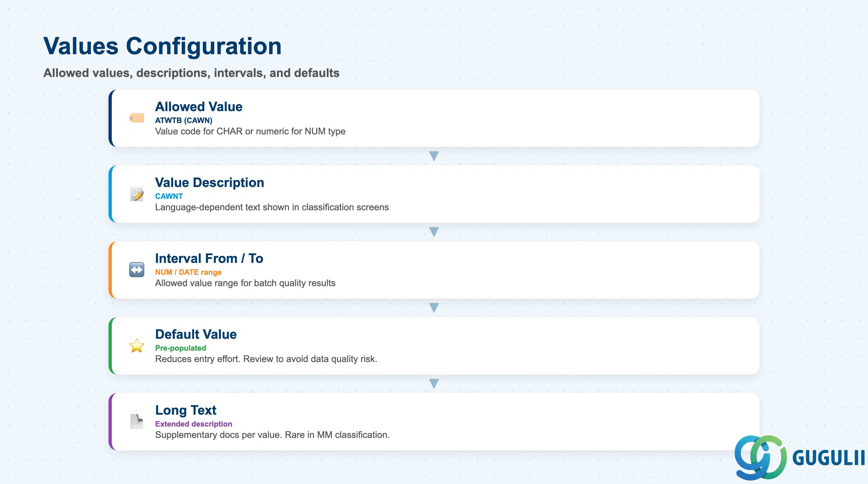Select the 'Value Description' card heading
Image resolution: width=868 pixels, height=484 pixels.
click(210, 182)
